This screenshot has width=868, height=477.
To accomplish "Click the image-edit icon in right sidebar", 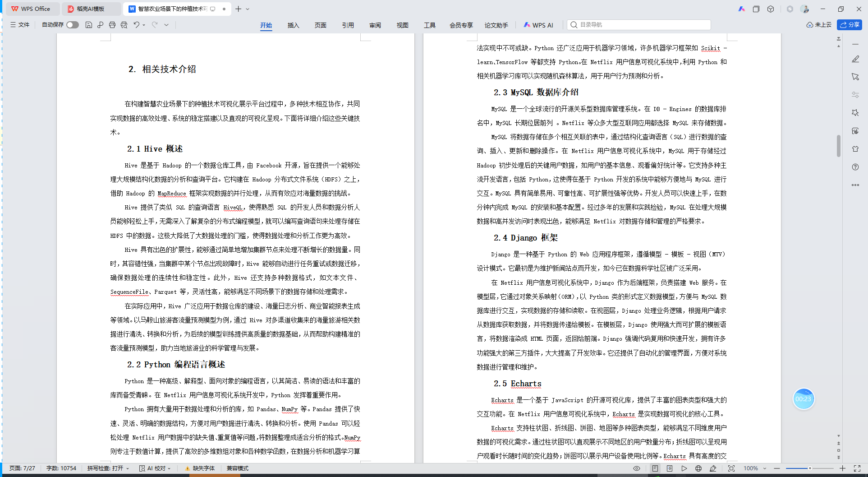I will click(x=855, y=131).
